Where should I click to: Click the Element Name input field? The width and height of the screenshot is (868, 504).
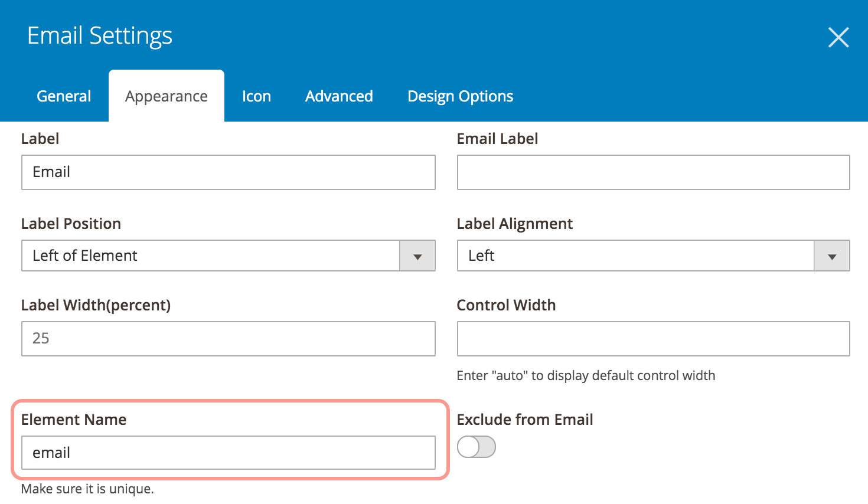[228, 453]
